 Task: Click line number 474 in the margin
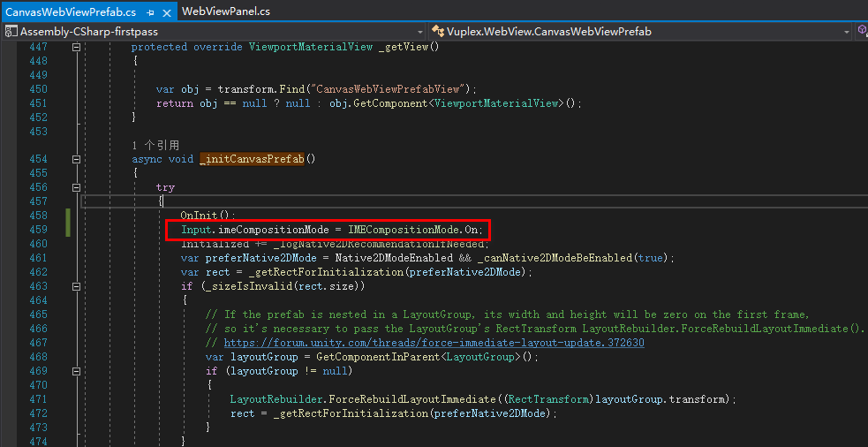pos(38,441)
